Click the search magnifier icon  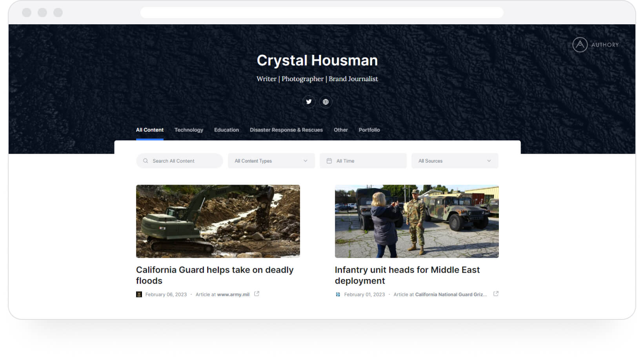pos(146,161)
